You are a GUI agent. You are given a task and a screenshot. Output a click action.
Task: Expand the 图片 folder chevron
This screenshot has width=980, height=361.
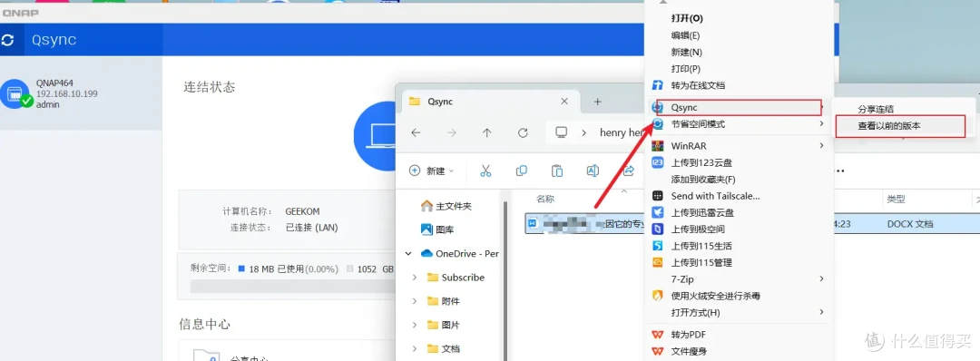(x=415, y=325)
